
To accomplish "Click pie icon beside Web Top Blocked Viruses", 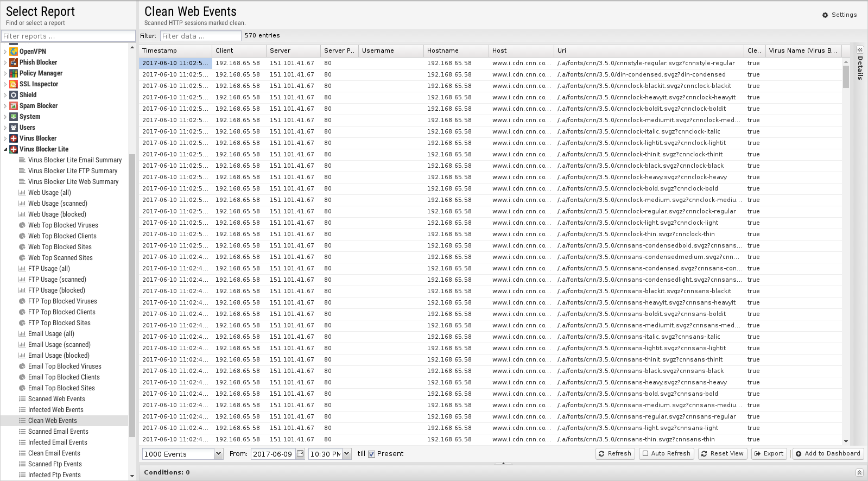I will [22, 225].
